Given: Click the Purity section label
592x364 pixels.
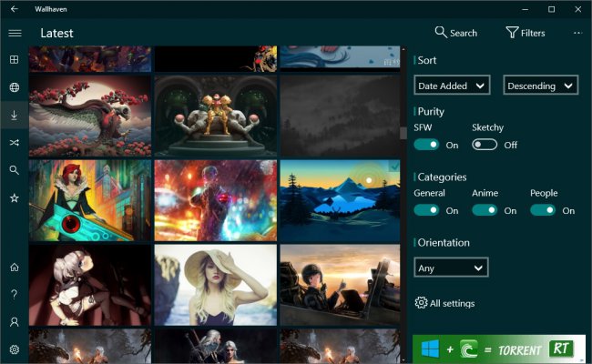Looking at the screenshot, I should pyautogui.click(x=431, y=112).
